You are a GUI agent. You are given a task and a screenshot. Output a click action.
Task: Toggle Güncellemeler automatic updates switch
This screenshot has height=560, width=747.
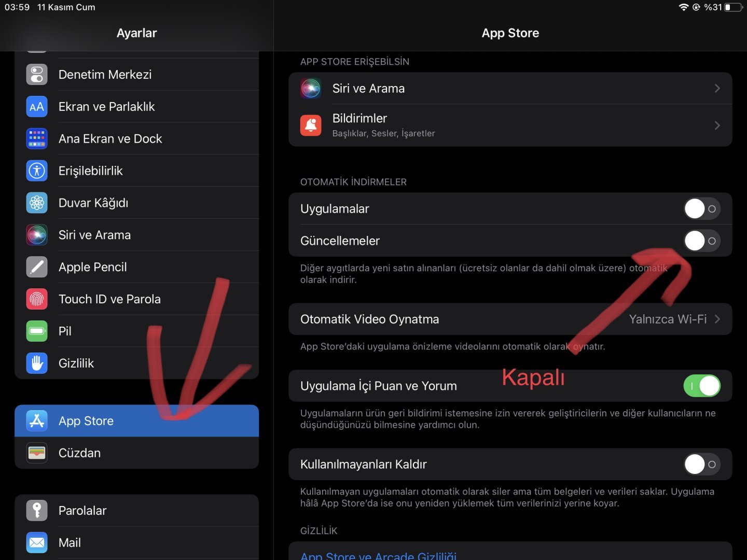[702, 241]
